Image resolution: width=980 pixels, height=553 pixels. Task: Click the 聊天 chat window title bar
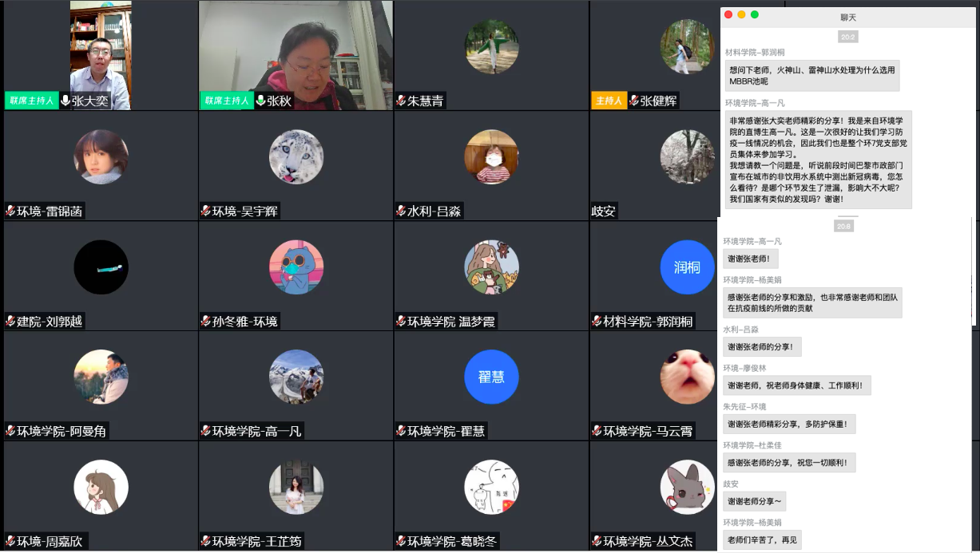[x=848, y=17]
